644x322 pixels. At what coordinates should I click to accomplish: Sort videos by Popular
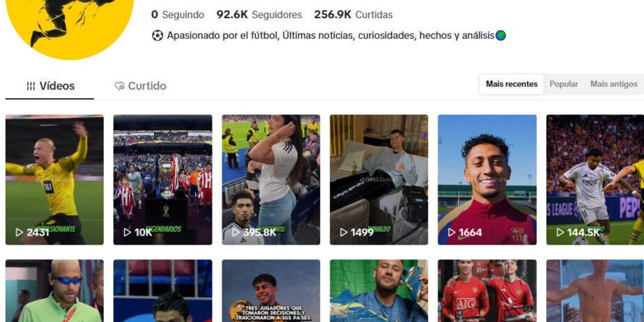tap(563, 84)
